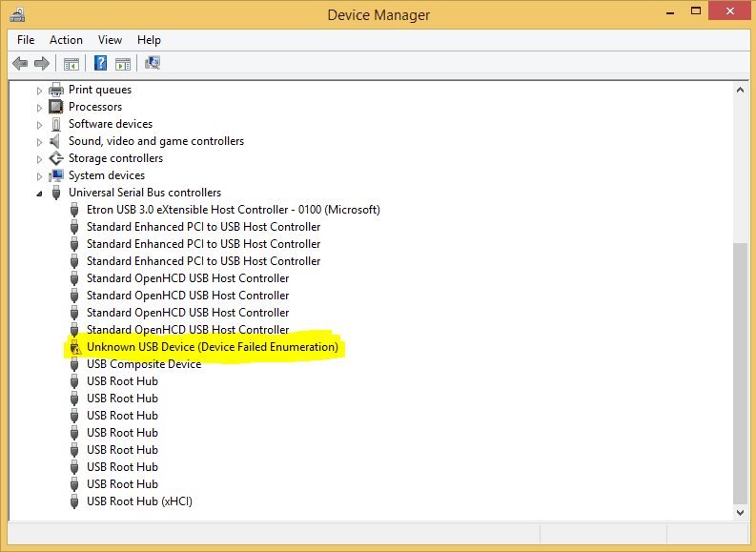The height and width of the screenshot is (552, 756).
Task: Click the Processors chip icon
Action: pyautogui.click(x=56, y=107)
